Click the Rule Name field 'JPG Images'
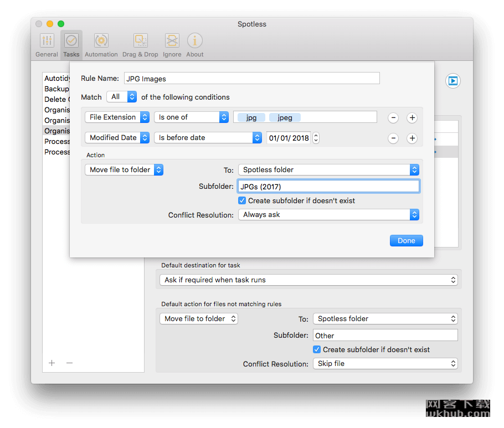Viewport: 504px width, 428px height. [x=251, y=79]
